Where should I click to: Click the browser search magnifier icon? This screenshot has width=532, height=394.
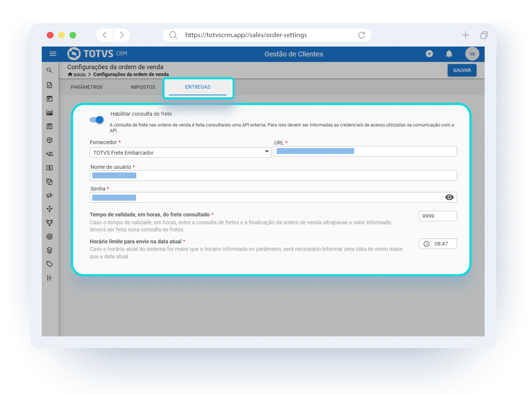tap(173, 35)
